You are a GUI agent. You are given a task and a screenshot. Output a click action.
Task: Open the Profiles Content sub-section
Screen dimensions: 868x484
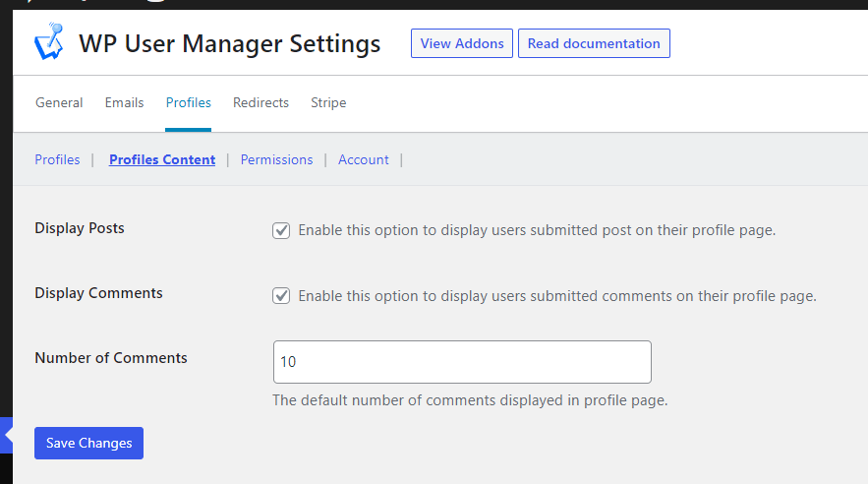(x=162, y=159)
